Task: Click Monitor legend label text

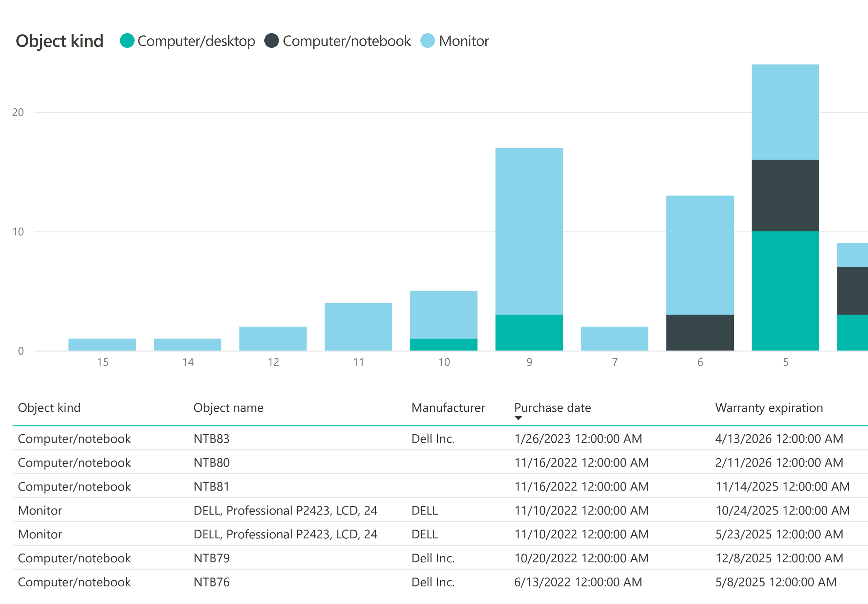Action: pyautogui.click(x=464, y=41)
